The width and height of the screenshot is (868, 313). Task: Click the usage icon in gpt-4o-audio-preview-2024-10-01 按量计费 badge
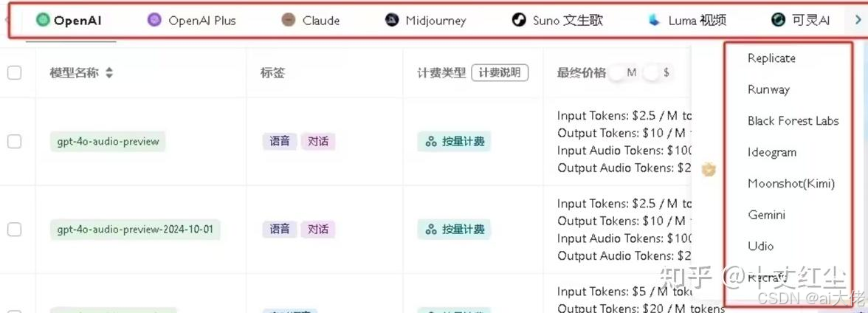431,230
